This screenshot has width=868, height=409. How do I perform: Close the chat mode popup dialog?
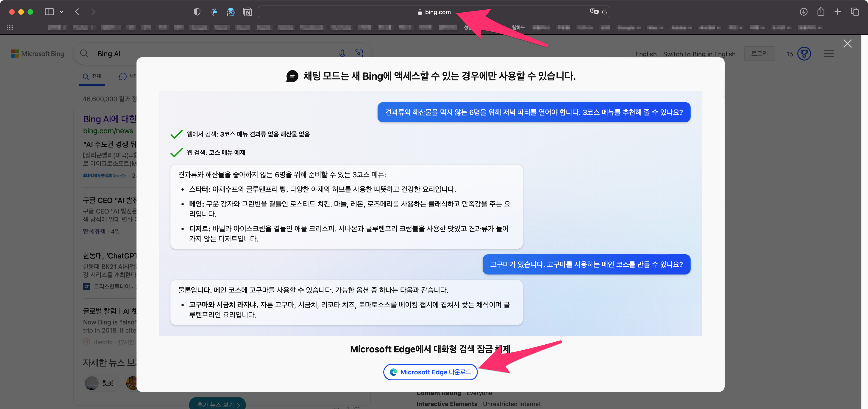[847, 44]
